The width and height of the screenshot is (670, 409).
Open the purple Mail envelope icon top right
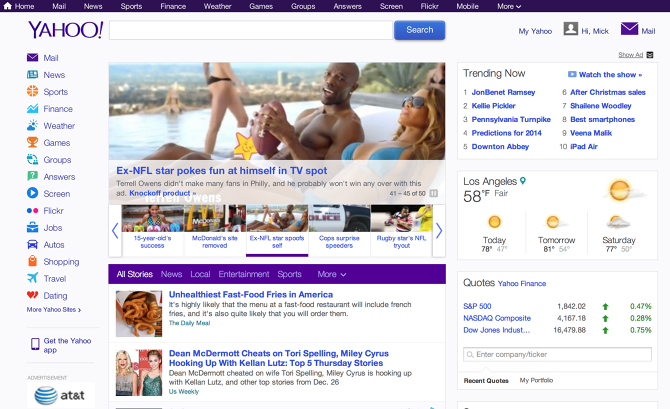[629, 29]
